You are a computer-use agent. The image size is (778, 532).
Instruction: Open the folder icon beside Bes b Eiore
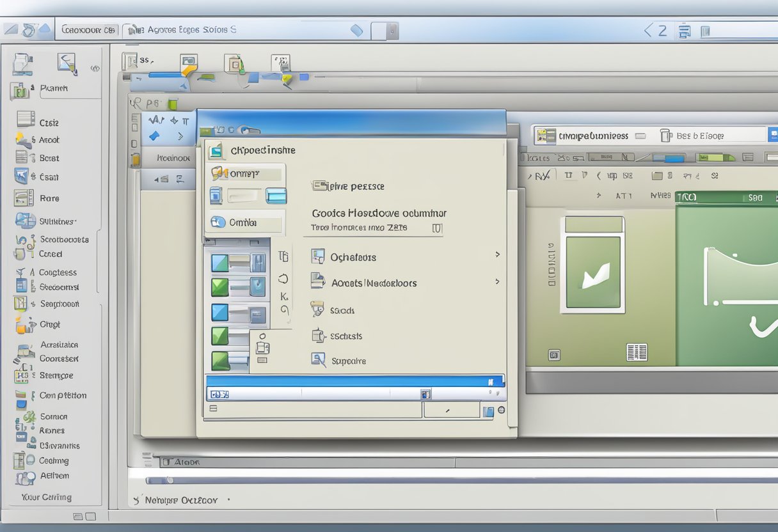[x=667, y=135]
